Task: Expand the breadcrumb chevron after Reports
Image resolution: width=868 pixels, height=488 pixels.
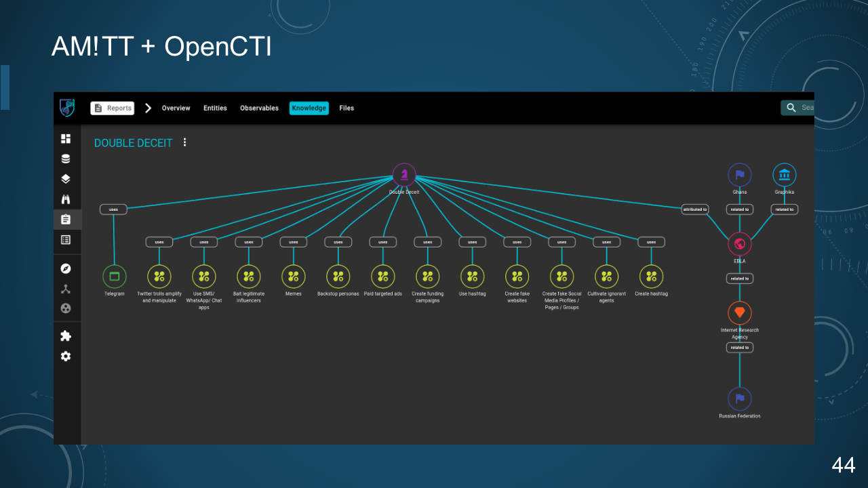Action: (x=148, y=108)
